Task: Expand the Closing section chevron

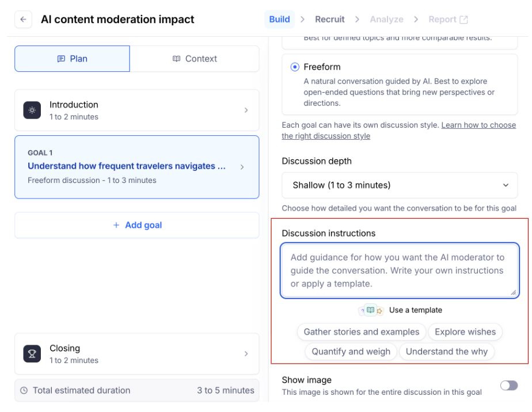Action: pos(246,354)
